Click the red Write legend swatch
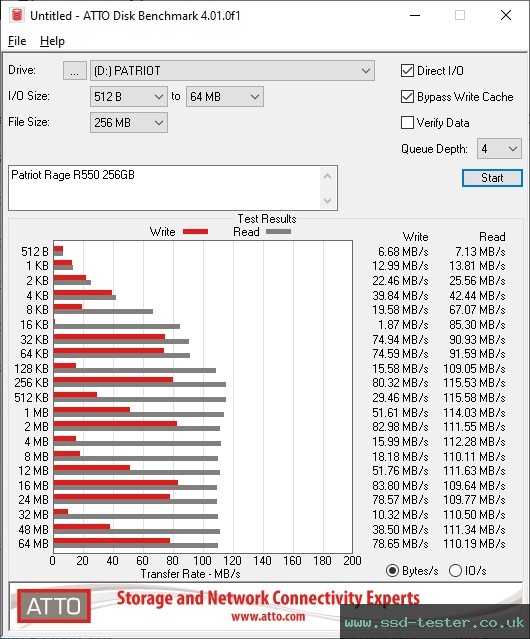 click(196, 232)
